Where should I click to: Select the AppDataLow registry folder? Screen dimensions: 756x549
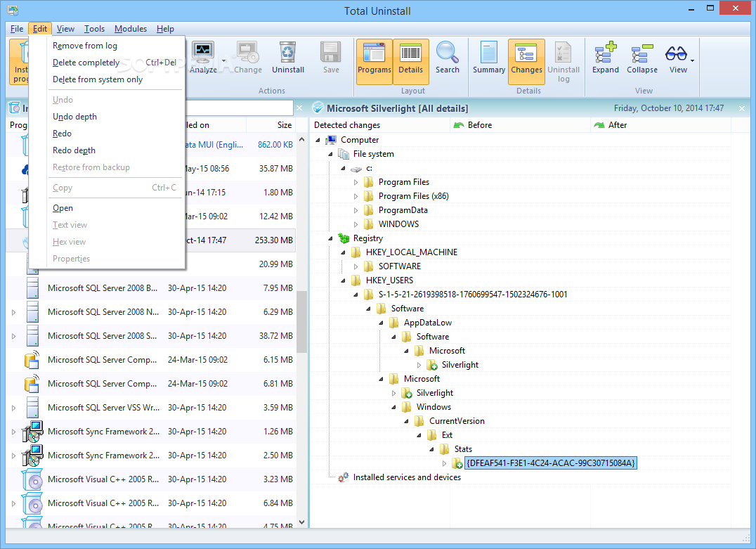(x=428, y=323)
